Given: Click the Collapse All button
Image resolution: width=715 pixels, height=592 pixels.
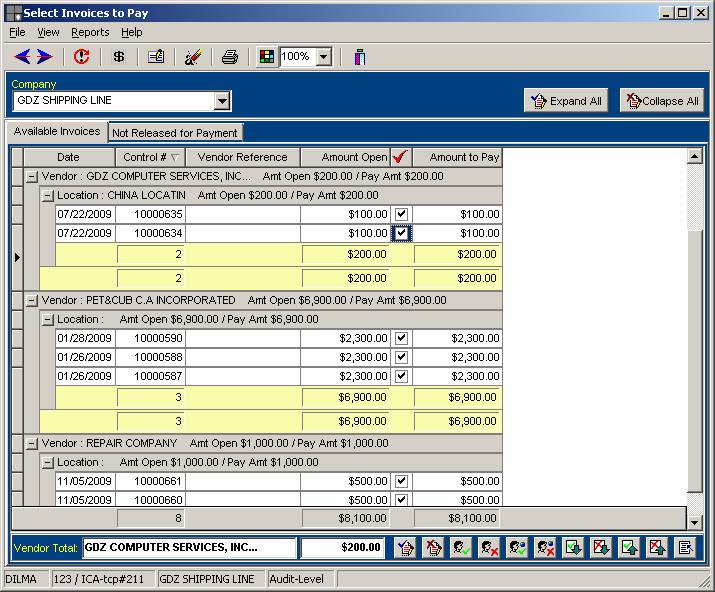Looking at the screenshot, I should [x=662, y=101].
